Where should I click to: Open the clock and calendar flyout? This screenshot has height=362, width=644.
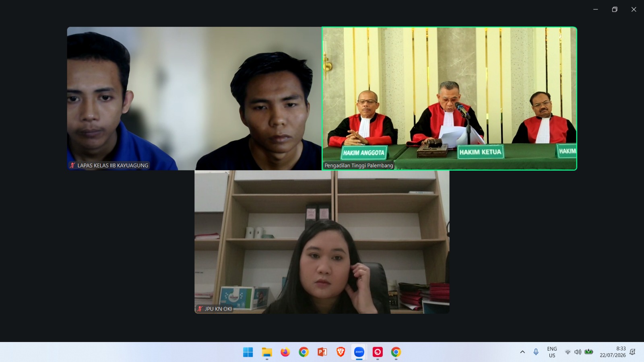coord(613,352)
